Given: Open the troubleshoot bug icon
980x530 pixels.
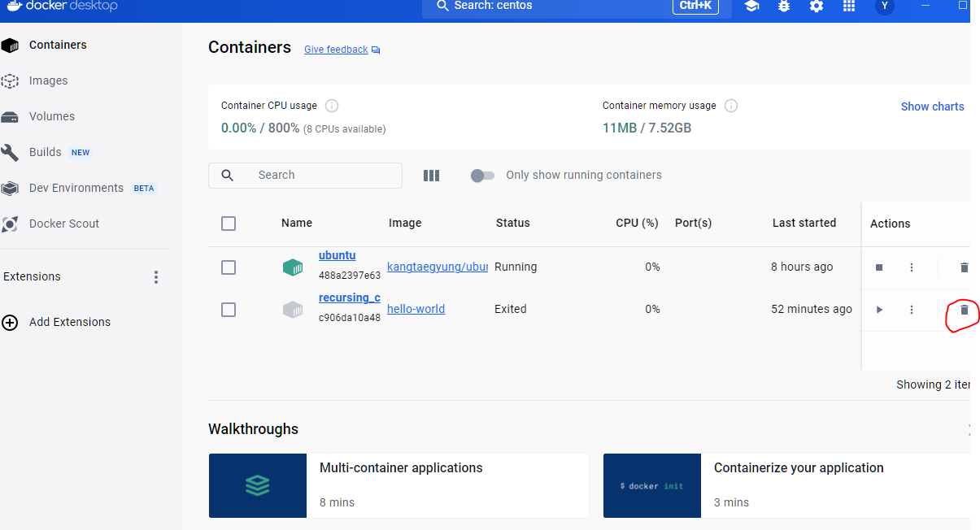Looking at the screenshot, I should click(x=784, y=7).
